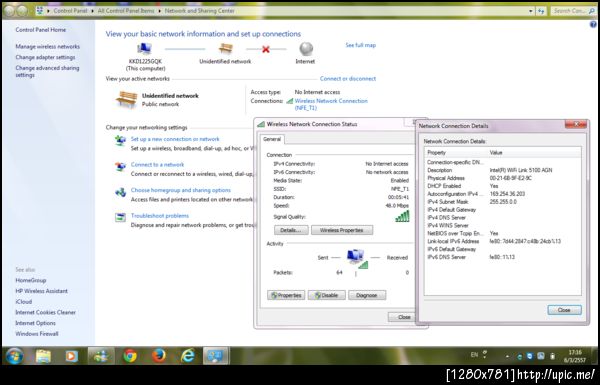
Task: Select the Link-local IPv6 Address row
Action: click(502, 241)
